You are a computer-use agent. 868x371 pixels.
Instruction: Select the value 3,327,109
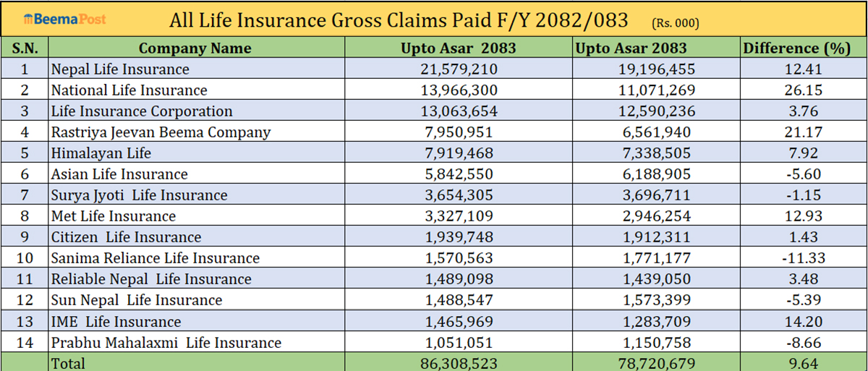[x=459, y=216]
